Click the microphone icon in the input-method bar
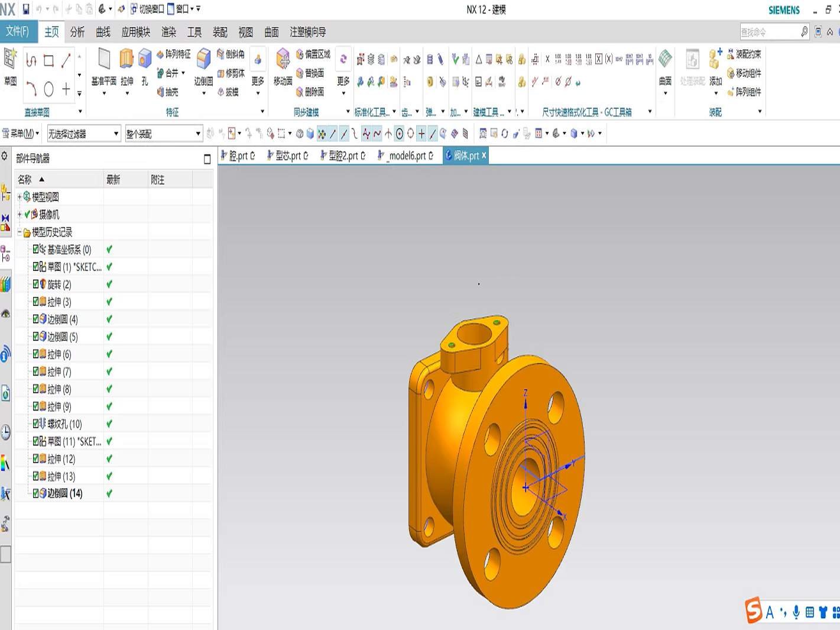 796,613
